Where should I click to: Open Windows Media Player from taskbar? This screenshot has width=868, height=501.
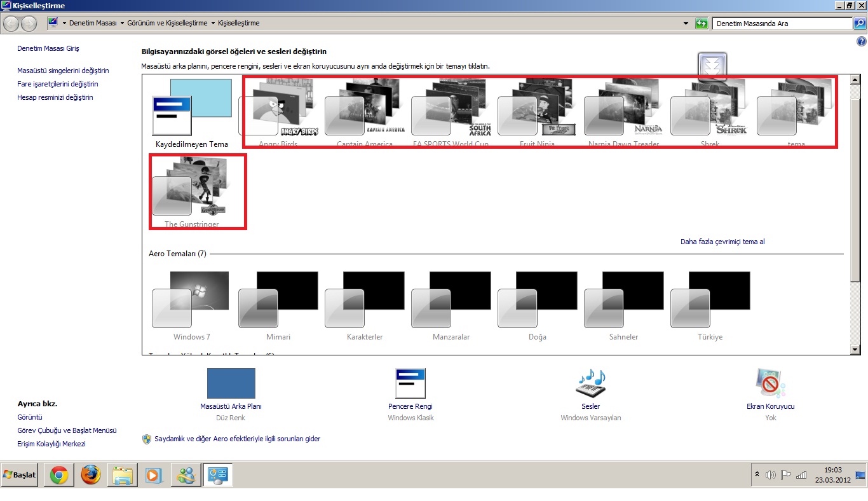click(x=154, y=475)
